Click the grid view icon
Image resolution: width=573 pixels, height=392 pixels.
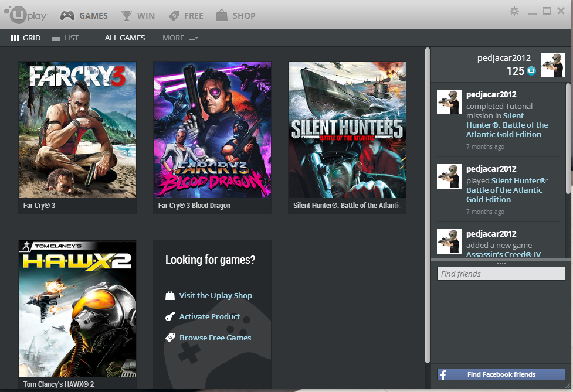point(15,38)
